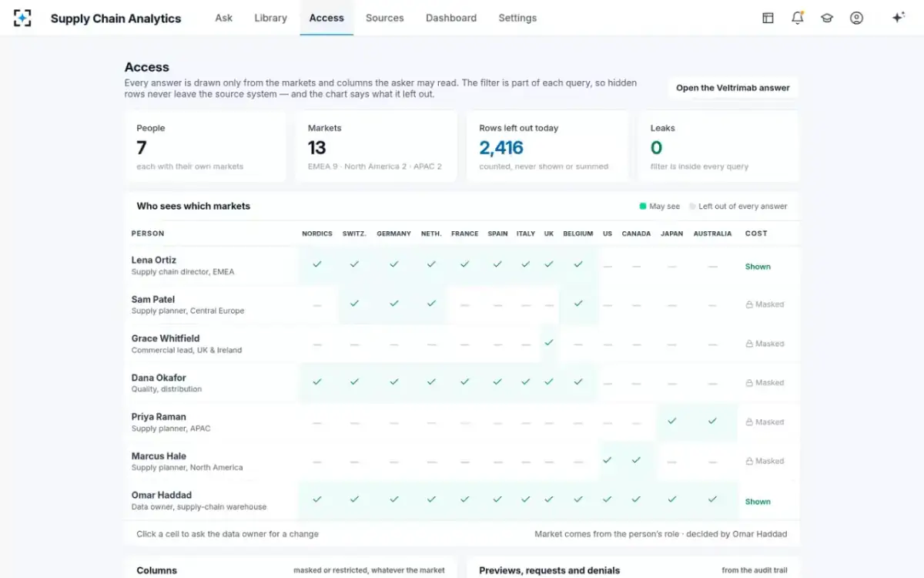
Task: Select the Rows left out today card
Action: coord(547,146)
